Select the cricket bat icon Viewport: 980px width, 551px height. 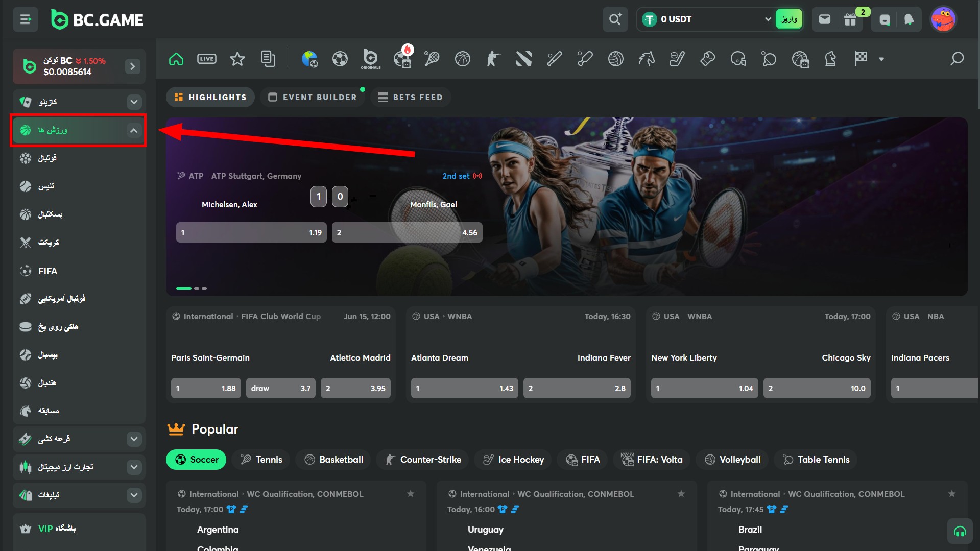click(x=585, y=59)
